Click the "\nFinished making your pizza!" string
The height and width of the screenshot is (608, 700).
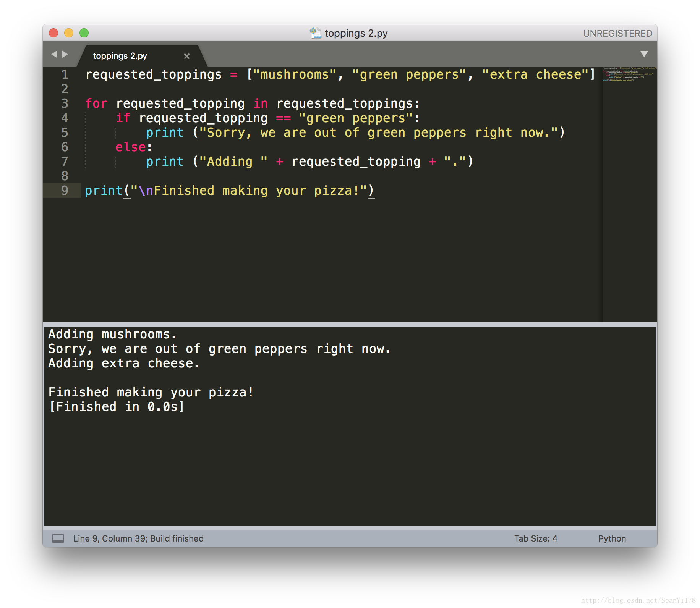(249, 191)
